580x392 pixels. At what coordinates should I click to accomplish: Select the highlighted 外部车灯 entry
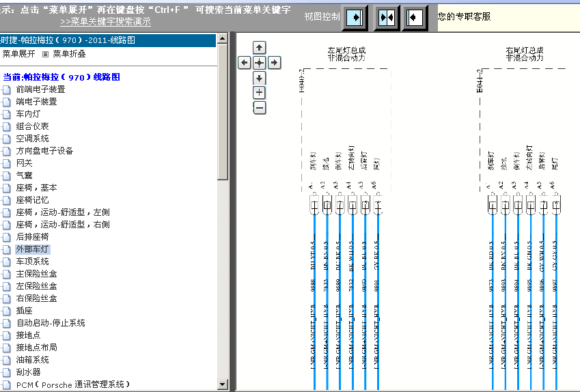point(33,249)
